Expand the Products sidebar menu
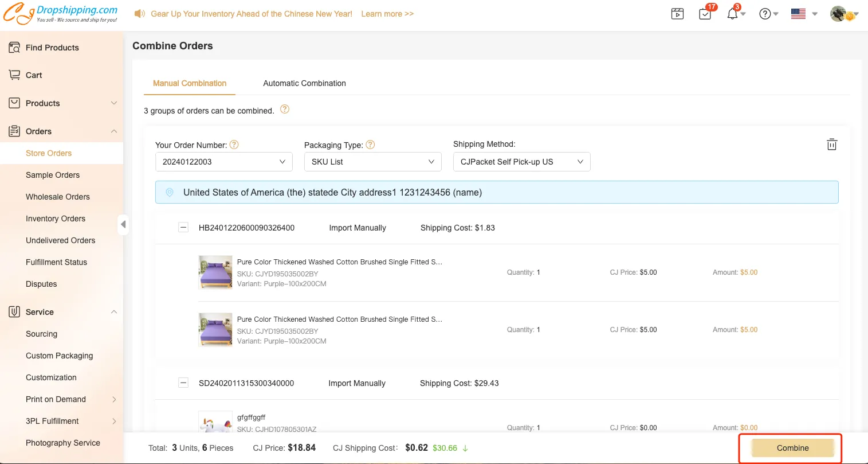Screen dimensions: 868x464 (62, 103)
